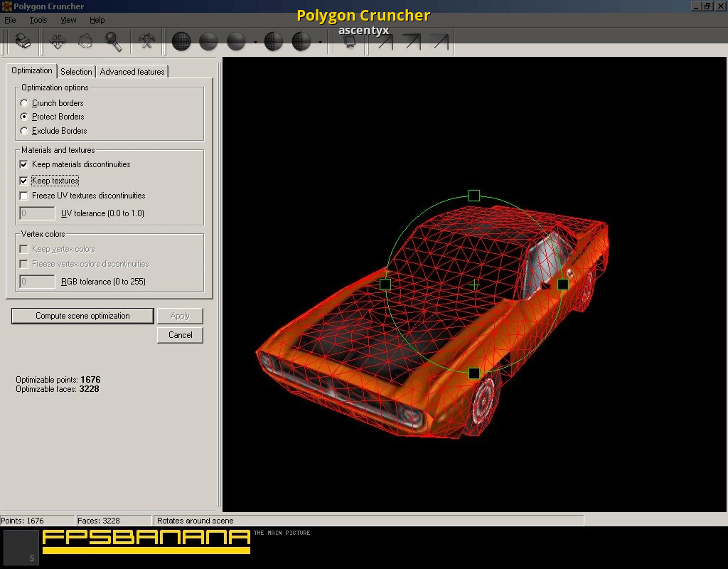Select the rotate view tool icon
Viewport: 728px width, 569px height.
click(x=85, y=41)
